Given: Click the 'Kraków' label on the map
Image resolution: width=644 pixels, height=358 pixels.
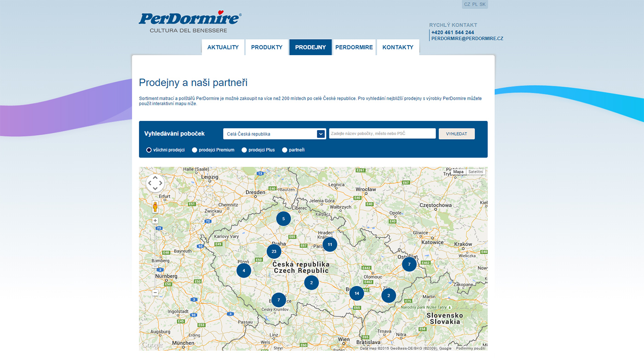Looking at the screenshot, I should point(463,244).
